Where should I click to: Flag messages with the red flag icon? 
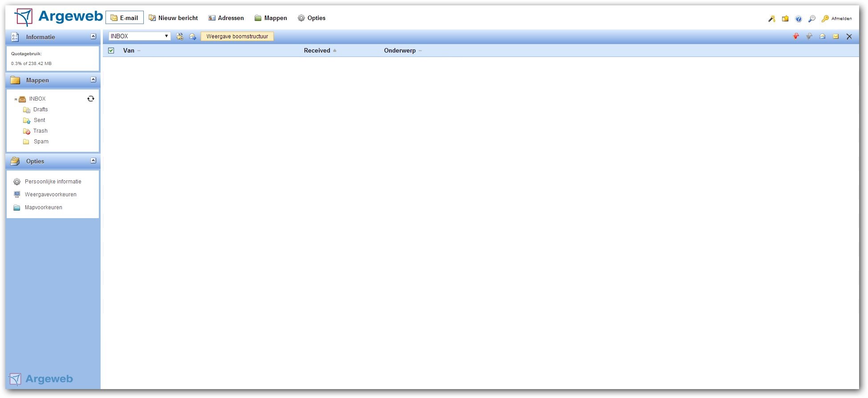(x=796, y=37)
